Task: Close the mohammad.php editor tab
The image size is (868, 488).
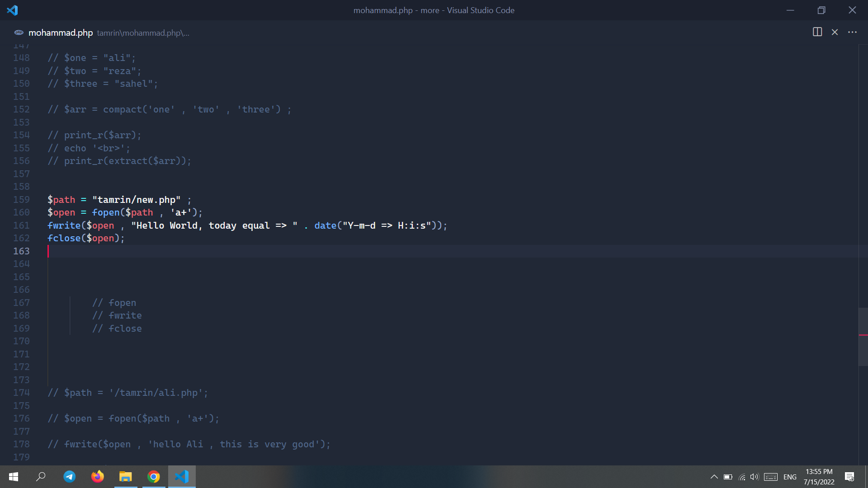Action: pyautogui.click(x=835, y=32)
